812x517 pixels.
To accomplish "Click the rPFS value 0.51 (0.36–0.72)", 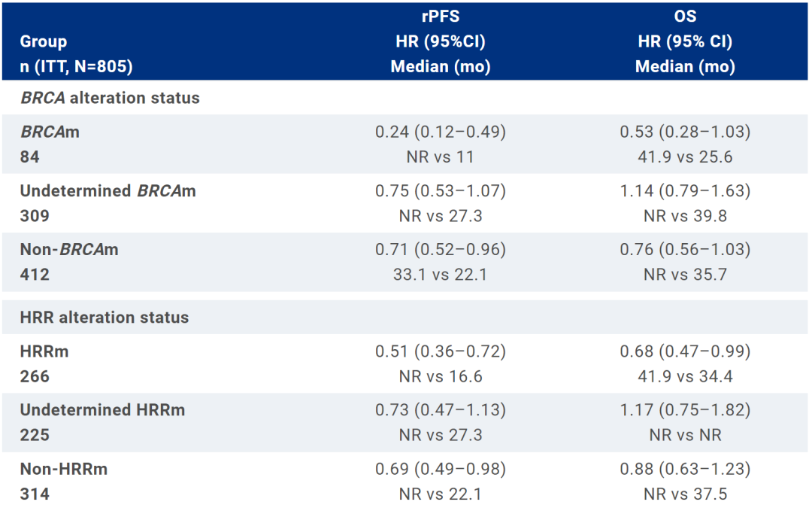I will [x=441, y=351].
